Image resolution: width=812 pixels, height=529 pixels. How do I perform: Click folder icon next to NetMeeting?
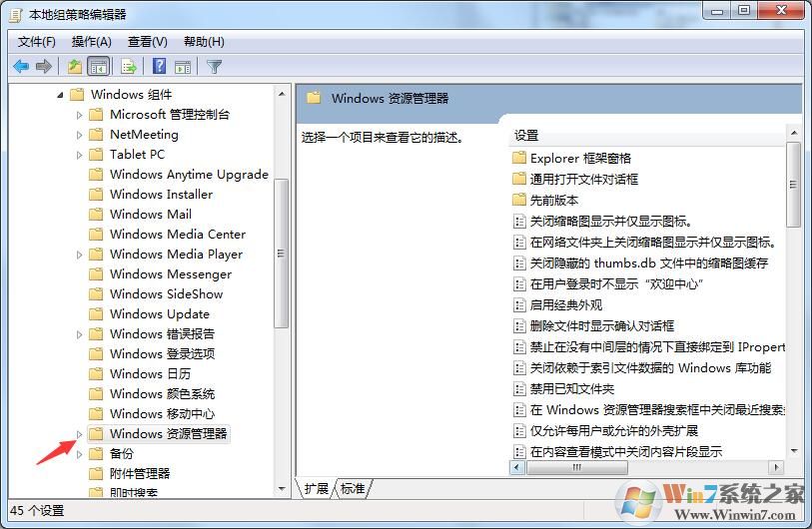tap(96, 134)
